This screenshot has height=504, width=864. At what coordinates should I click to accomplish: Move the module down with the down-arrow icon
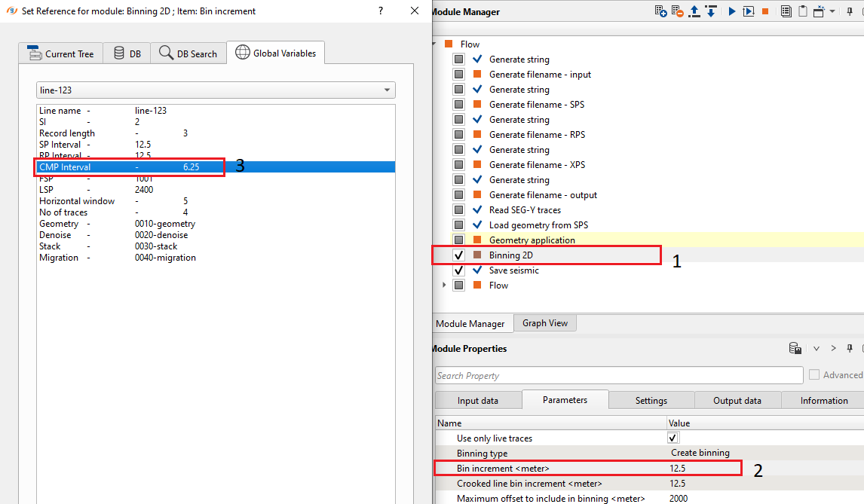[x=710, y=11]
